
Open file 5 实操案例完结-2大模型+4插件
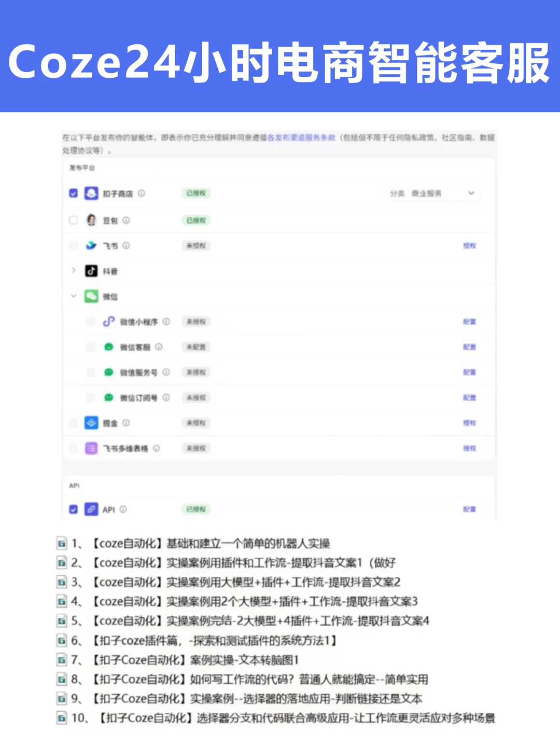(243, 621)
